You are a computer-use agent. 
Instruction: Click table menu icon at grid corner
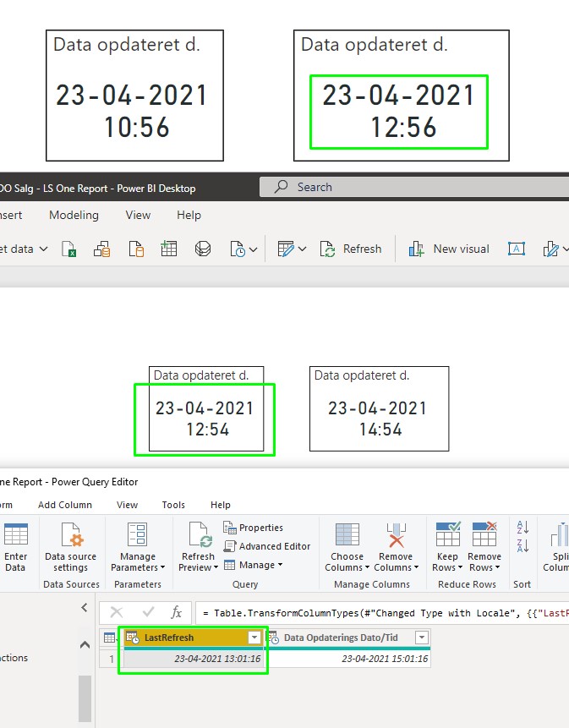click(x=111, y=638)
